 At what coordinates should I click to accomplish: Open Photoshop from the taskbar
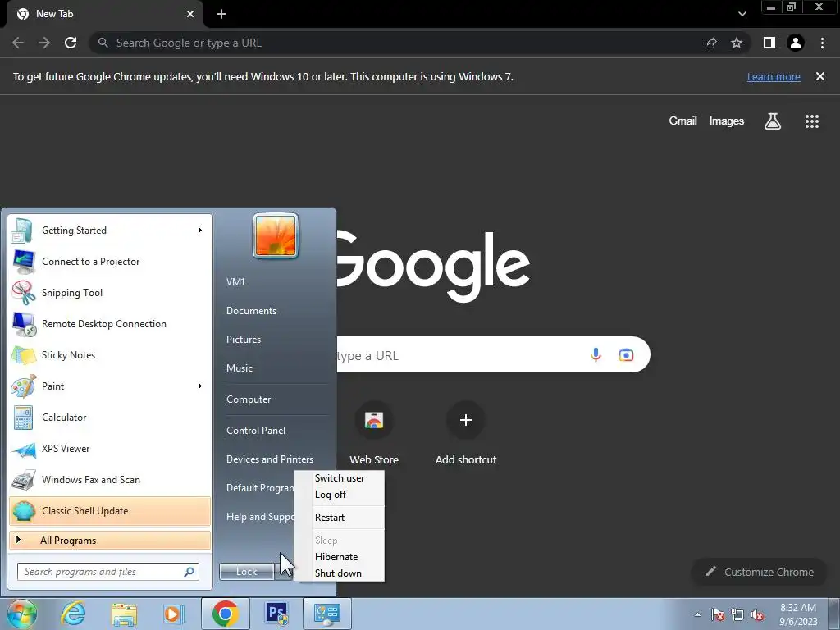[276, 614]
